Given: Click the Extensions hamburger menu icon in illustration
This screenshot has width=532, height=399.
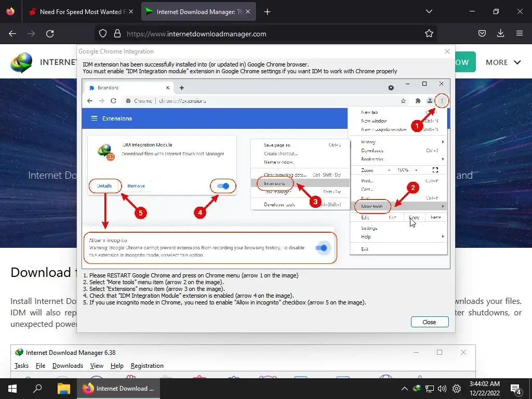Looking at the screenshot, I should (95, 118).
